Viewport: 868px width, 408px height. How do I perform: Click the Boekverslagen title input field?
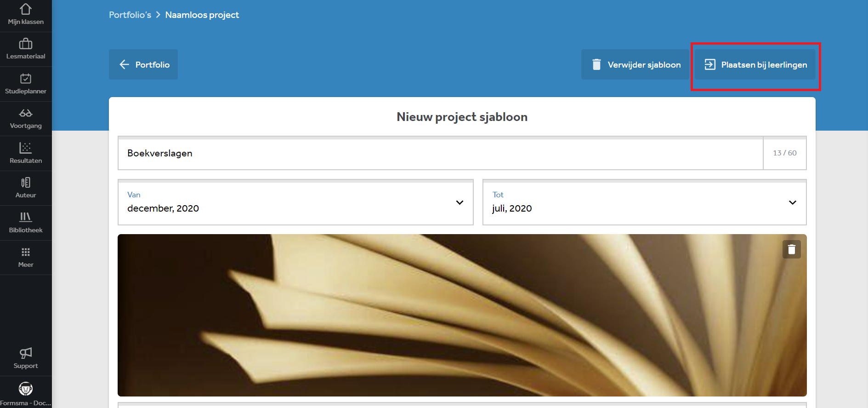[441, 153]
